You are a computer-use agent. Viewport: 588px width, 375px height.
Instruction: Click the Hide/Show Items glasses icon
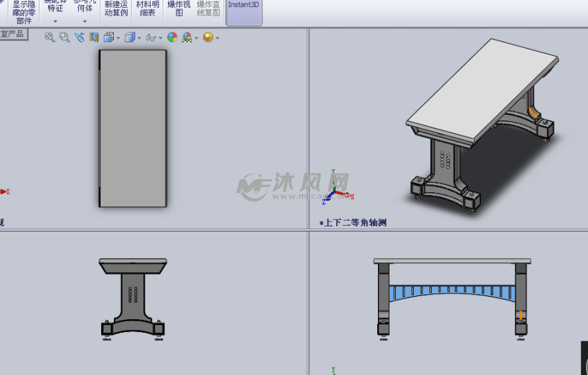(151, 37)
